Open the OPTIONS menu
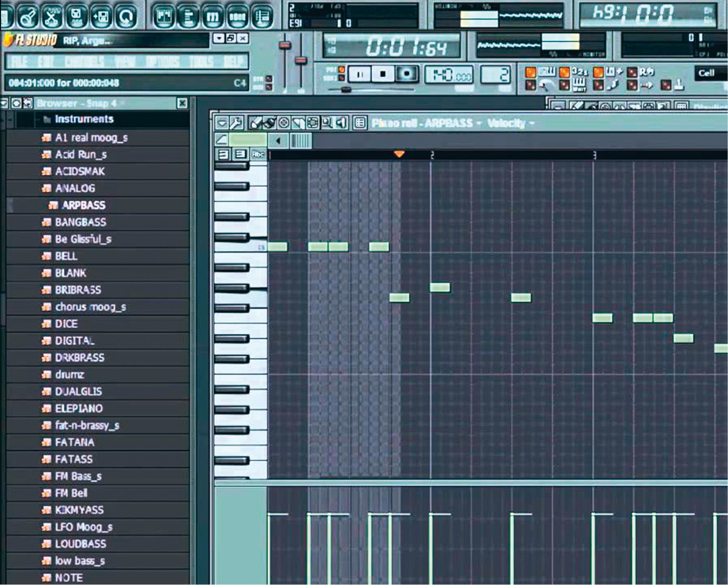The width and height of the screenshot is (728, 585). tap(162, 62)
